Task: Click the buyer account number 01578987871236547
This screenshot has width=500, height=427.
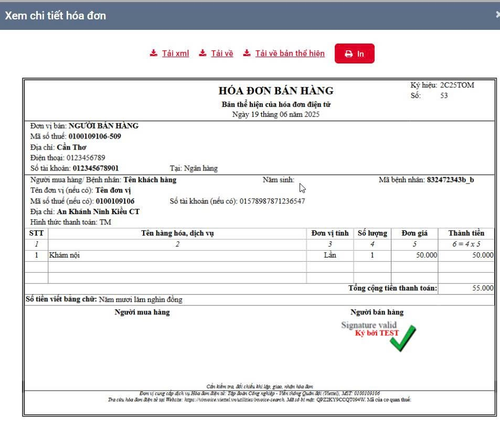Action: click(272, 201)
